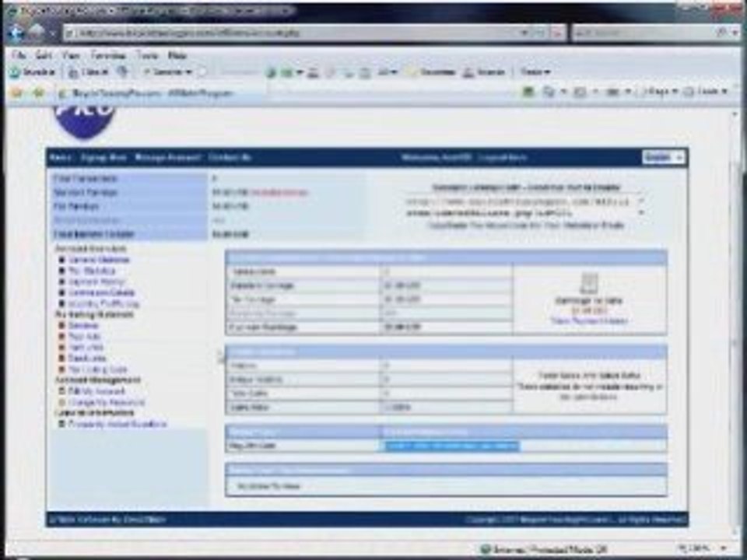This screenshot has width=747, height=560.
Task: Click Edit My Account sidebar link
Action: coord(96,390)
